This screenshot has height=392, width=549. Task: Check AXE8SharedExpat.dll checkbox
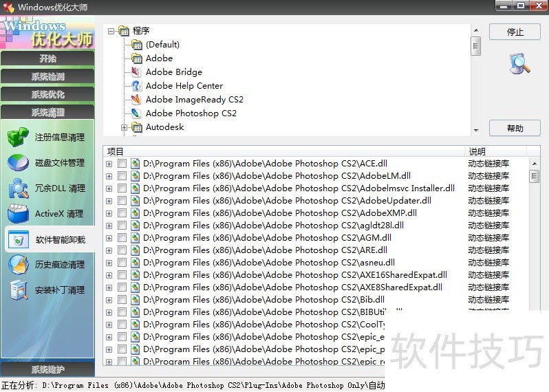click(x=122, y=287)
